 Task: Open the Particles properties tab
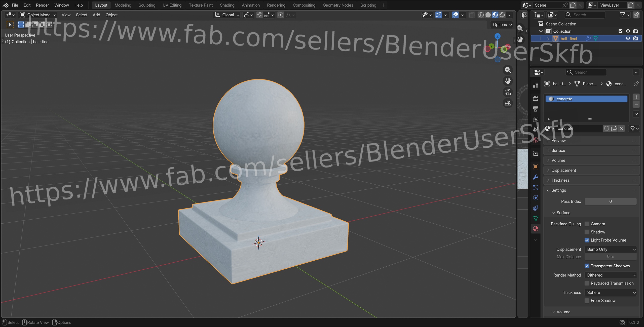pyautogui.click(x=536, y=187)
